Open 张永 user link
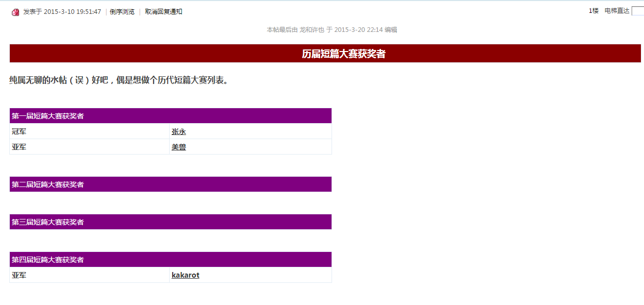The height and width of the screenshot is (305, 644). [x=178, y=131]
